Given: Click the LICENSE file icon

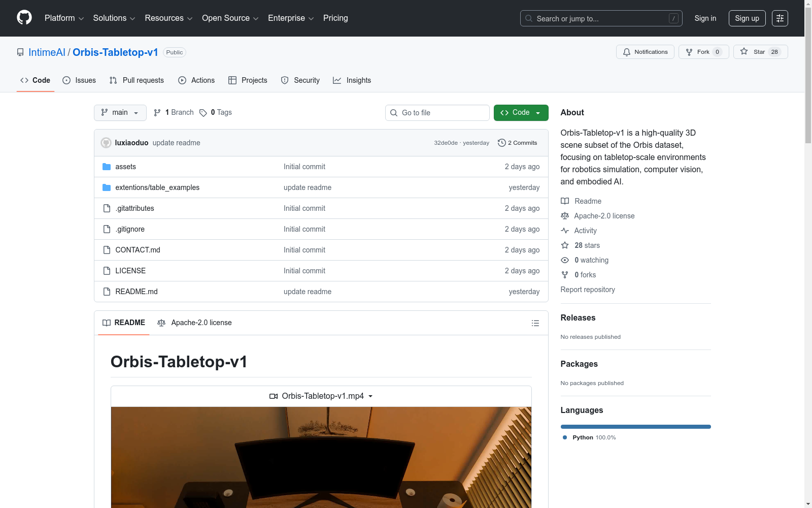Looking at the screenshot, I should click(107, 271).
